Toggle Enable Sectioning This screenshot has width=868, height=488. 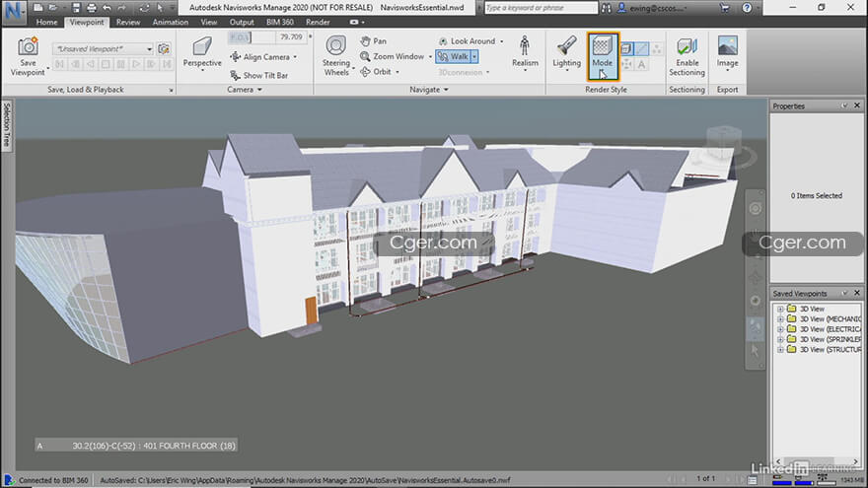pos(687,56)
